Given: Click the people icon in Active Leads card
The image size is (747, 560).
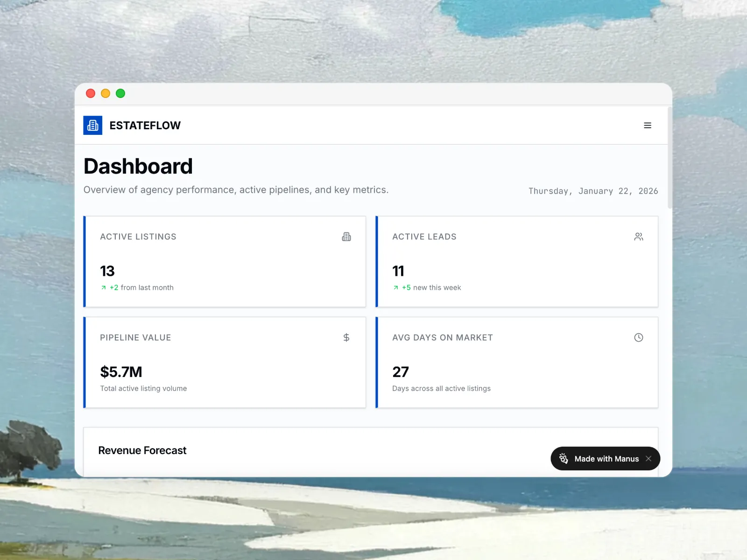Looking at the screenshot, I should tap(639, 237).
